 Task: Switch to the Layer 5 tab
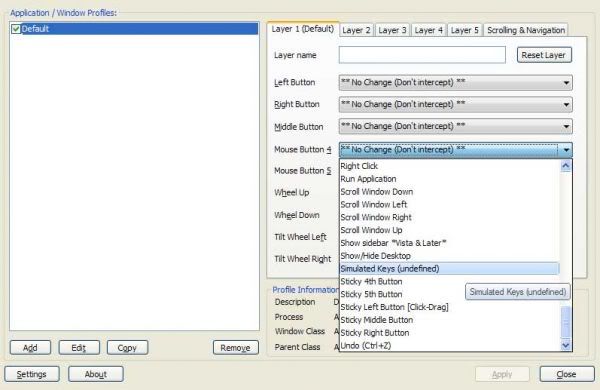point(464,30)
